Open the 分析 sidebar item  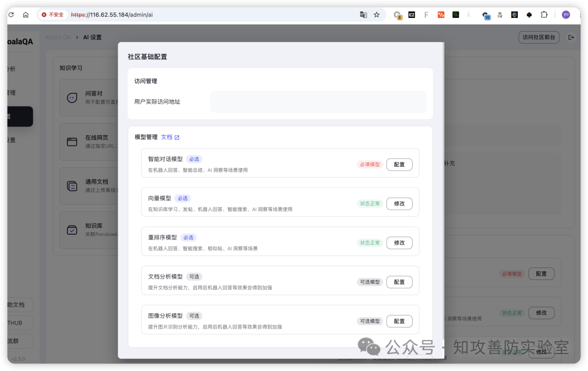(x=12, y=69)
